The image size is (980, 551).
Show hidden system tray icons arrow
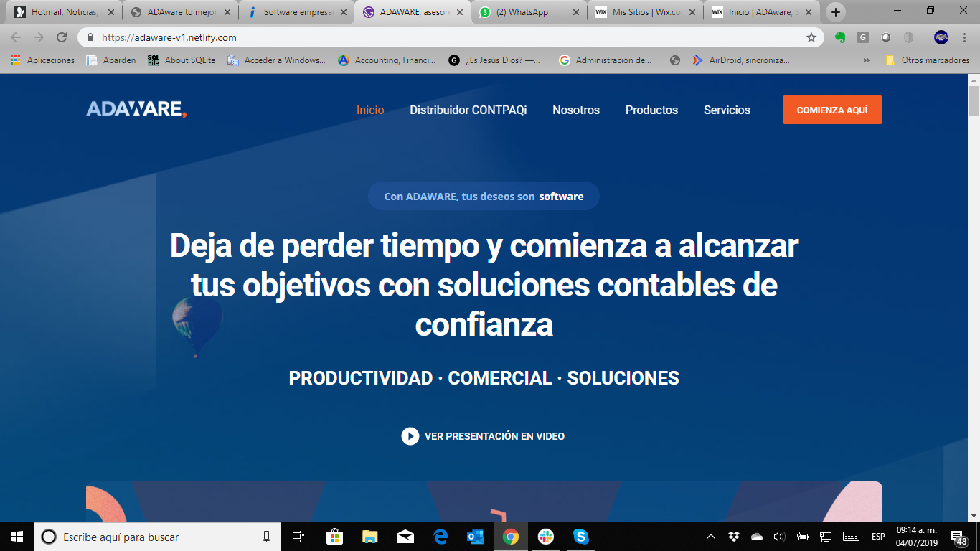(711, 537)
